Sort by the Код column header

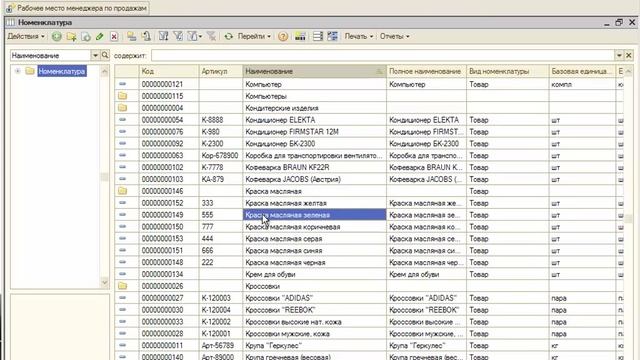[x=169, y=71]
